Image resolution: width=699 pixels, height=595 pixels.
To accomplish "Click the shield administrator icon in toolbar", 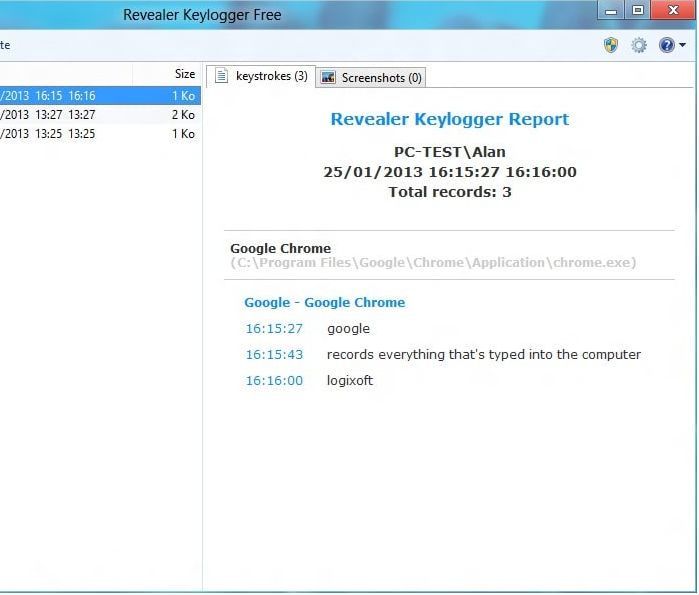I will 611,45.
